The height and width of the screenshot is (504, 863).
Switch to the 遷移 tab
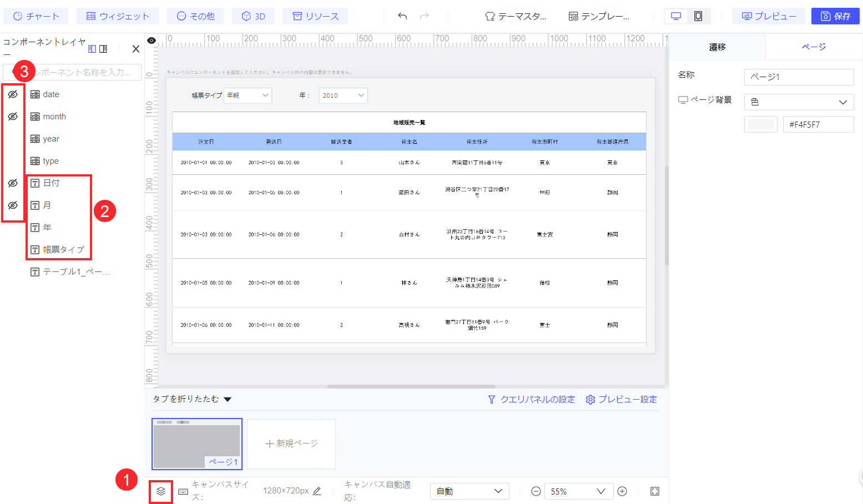pos(717,47)
